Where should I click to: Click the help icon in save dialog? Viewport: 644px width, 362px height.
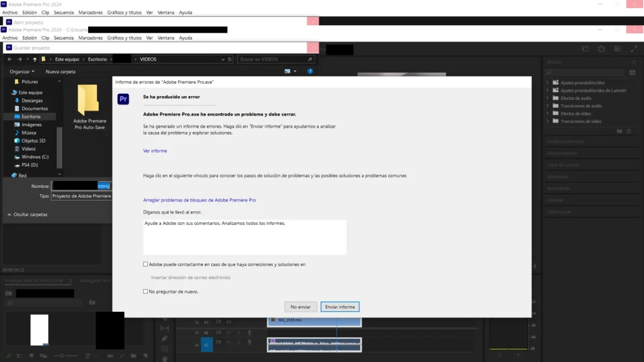(x=310, y=72)
